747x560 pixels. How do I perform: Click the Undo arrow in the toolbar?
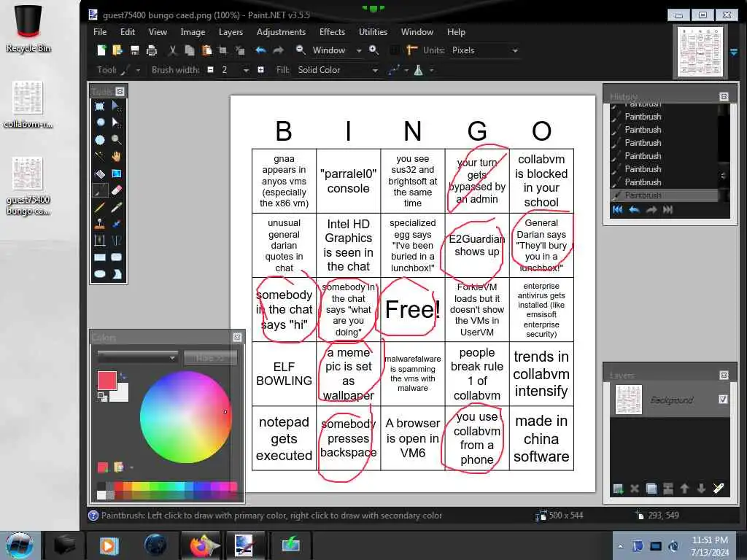coord(260,50)
